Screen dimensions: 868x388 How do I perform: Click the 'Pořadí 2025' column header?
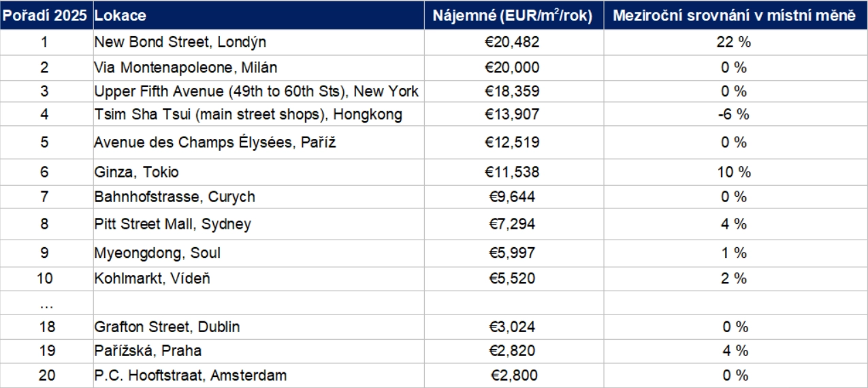46,16
